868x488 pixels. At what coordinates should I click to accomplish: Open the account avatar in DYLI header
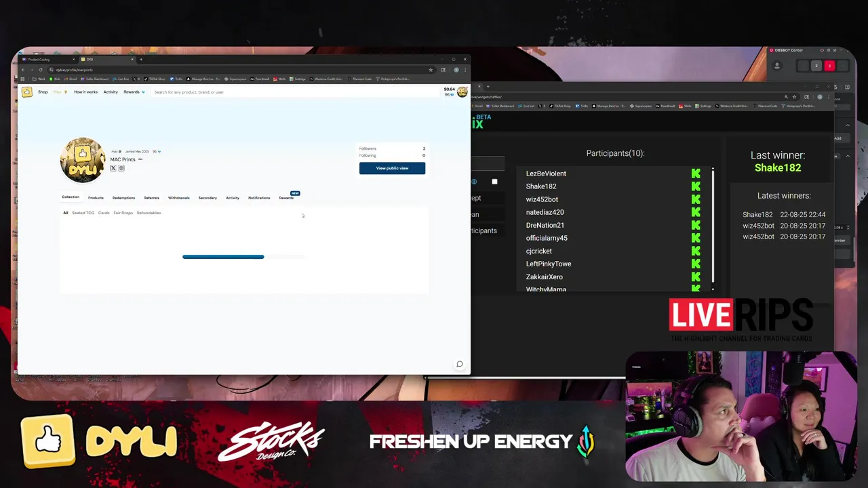pyautogui.click(x=462, y=91)
